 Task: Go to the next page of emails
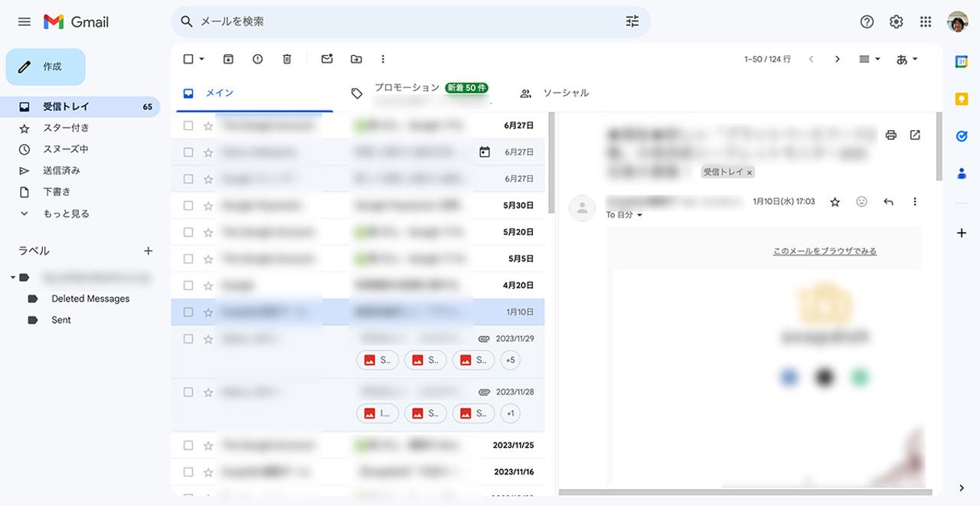point(837,59)
